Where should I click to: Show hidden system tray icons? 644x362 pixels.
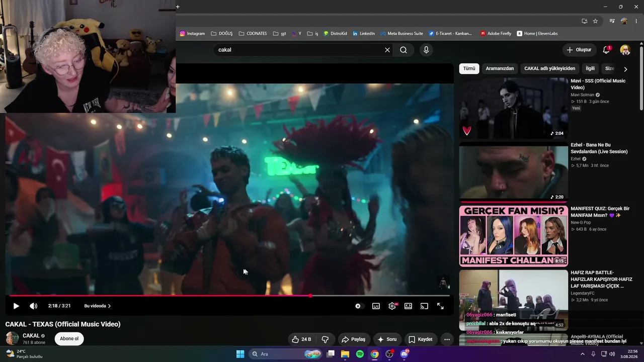583,354
